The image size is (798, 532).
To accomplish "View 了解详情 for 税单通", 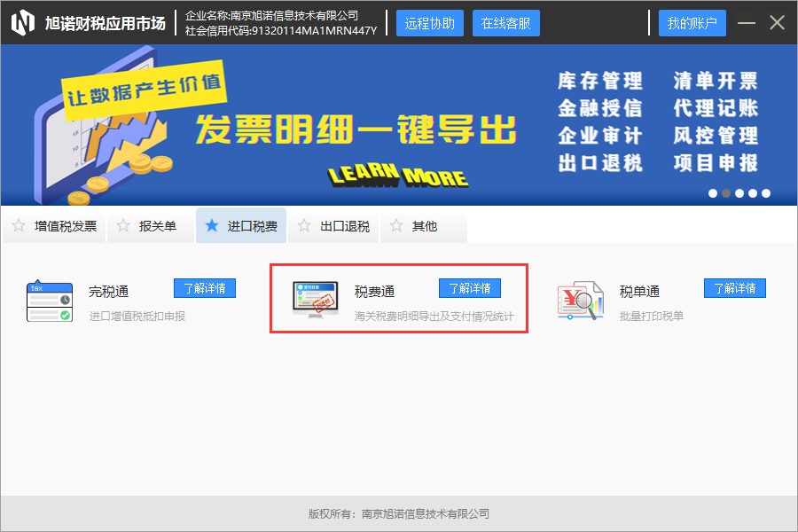I will pyautogui.click(x=735, y=288).
